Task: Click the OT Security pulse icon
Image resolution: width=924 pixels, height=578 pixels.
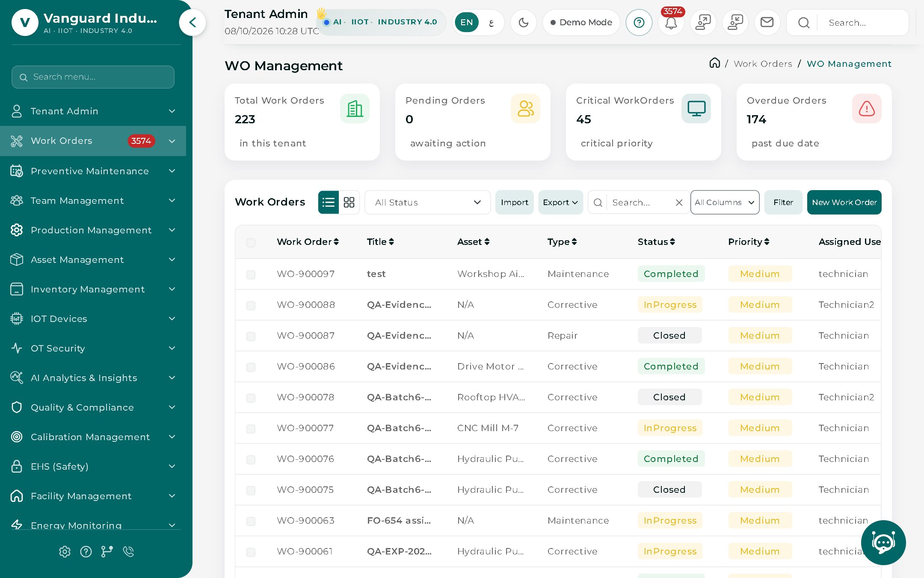Action: tap(17, 348)
